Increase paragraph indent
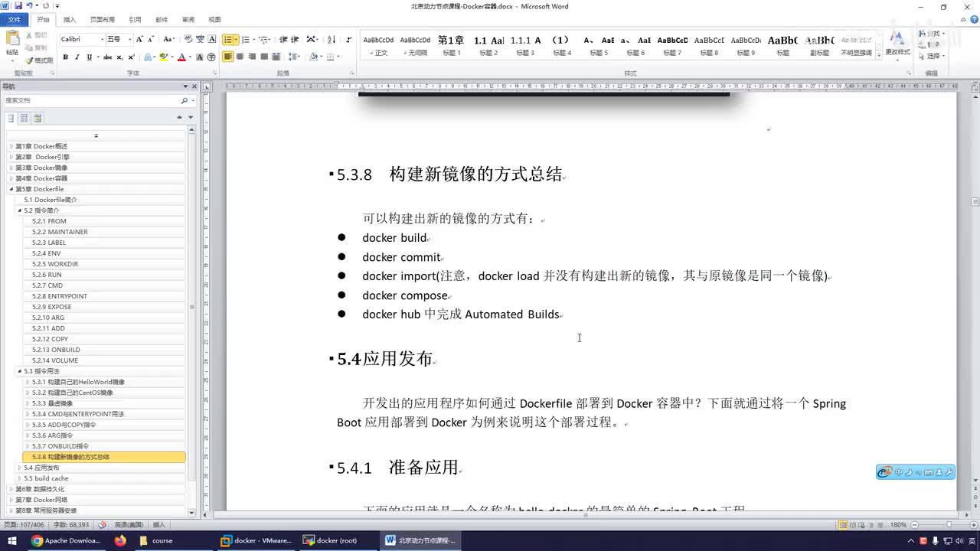 click(x=295, y=39)
